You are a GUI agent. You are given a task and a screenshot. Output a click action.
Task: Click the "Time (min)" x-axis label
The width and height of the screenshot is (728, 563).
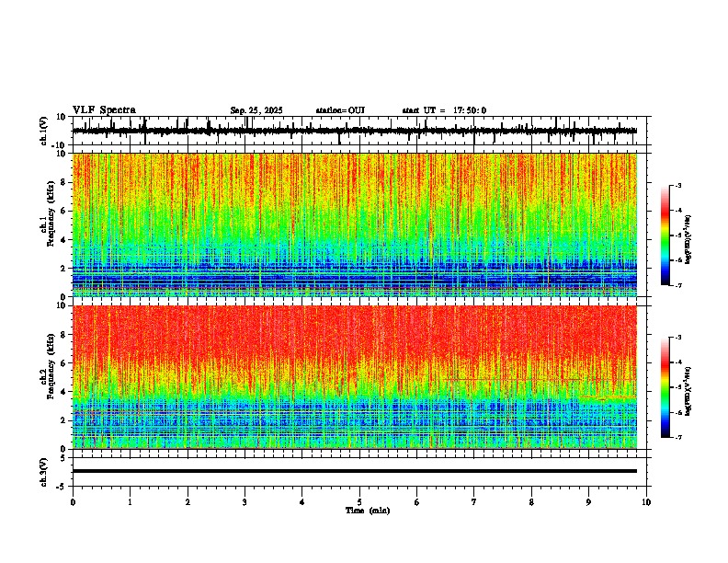(x=368, y=511)
